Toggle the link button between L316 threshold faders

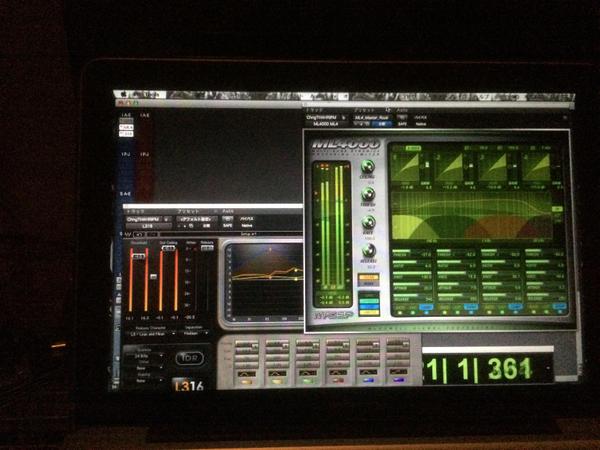(153, 277)
